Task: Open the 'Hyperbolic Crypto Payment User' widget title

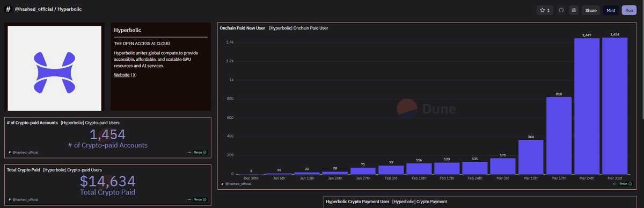Action: (358, 202)
